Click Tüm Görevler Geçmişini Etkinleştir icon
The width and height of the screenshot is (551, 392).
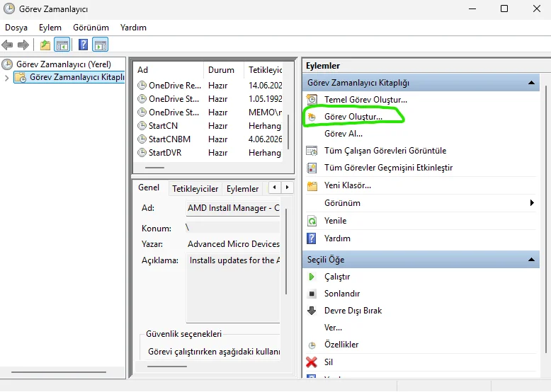point(312,168)
